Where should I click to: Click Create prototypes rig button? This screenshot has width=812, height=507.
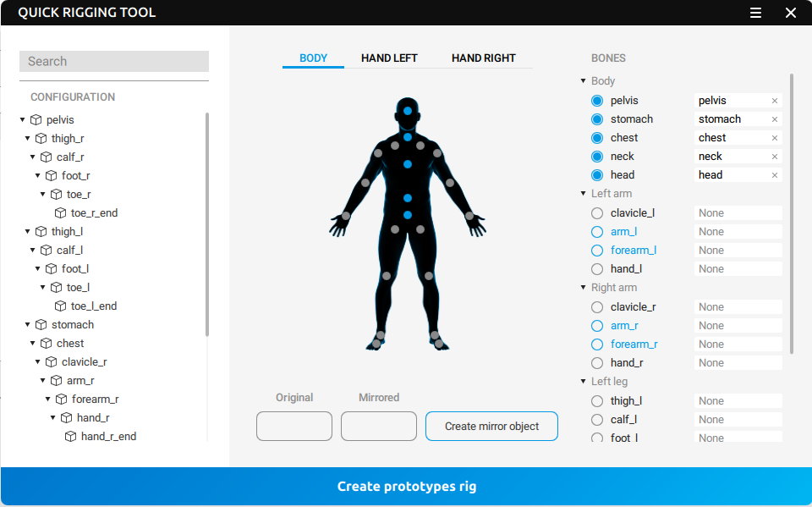(x=407, y=487)
